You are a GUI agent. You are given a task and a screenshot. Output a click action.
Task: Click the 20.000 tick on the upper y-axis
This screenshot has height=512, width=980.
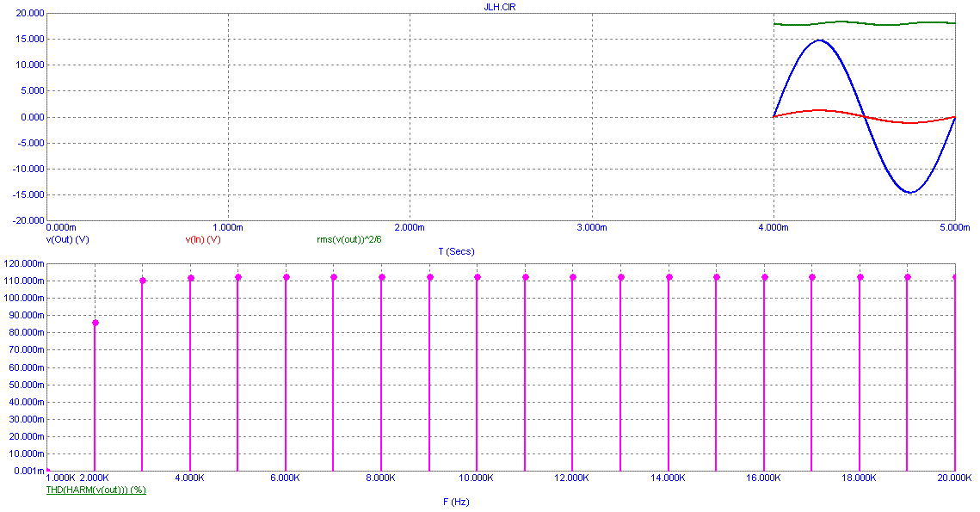[x=31, y=13]
